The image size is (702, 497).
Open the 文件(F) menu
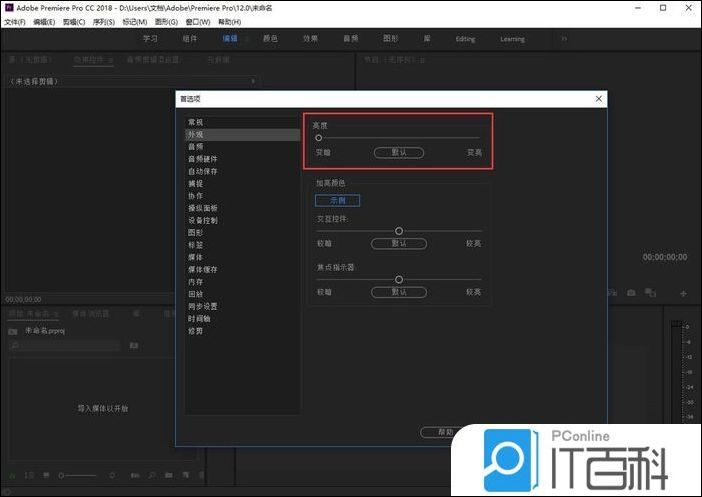pyautogui.click(x=15, y=22)
